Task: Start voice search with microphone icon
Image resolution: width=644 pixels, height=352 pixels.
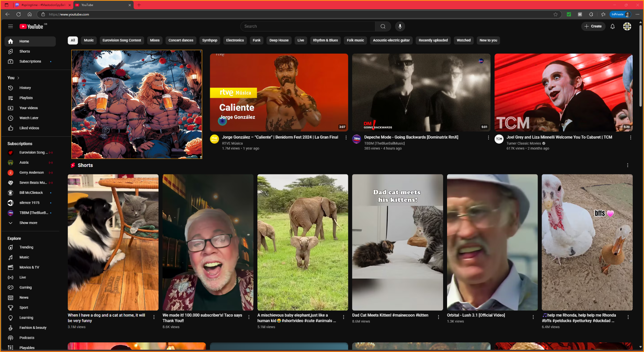Action: click(x=400, y=26)
